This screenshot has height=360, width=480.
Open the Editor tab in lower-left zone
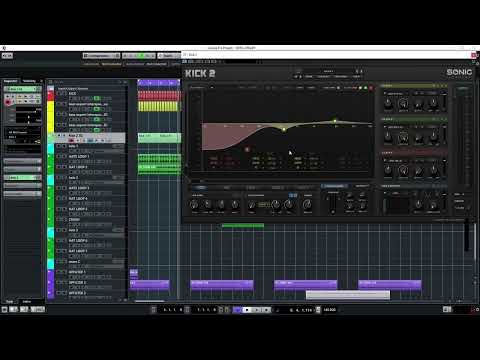tap(27, 301)
